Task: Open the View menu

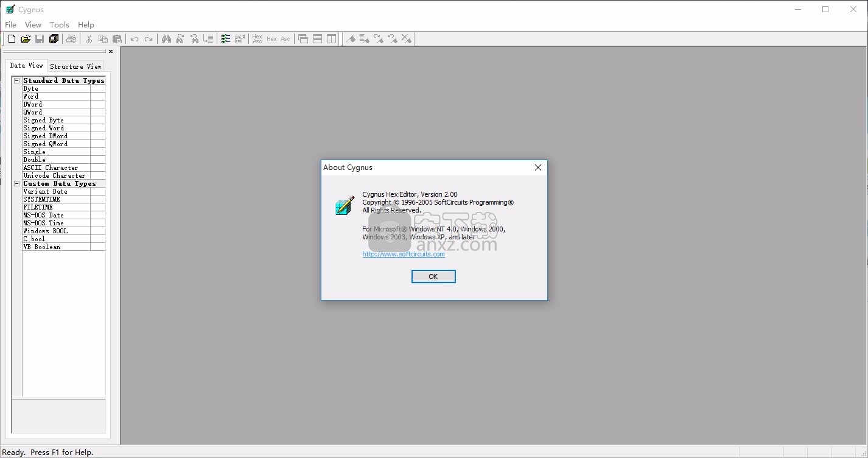Action: pos(33,25)
